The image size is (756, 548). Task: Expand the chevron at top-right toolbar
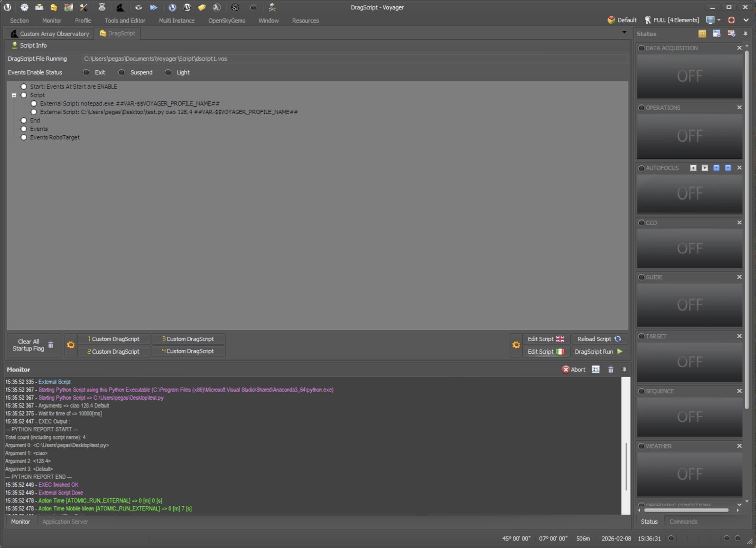pyautogui.click(x=746, y=20)
